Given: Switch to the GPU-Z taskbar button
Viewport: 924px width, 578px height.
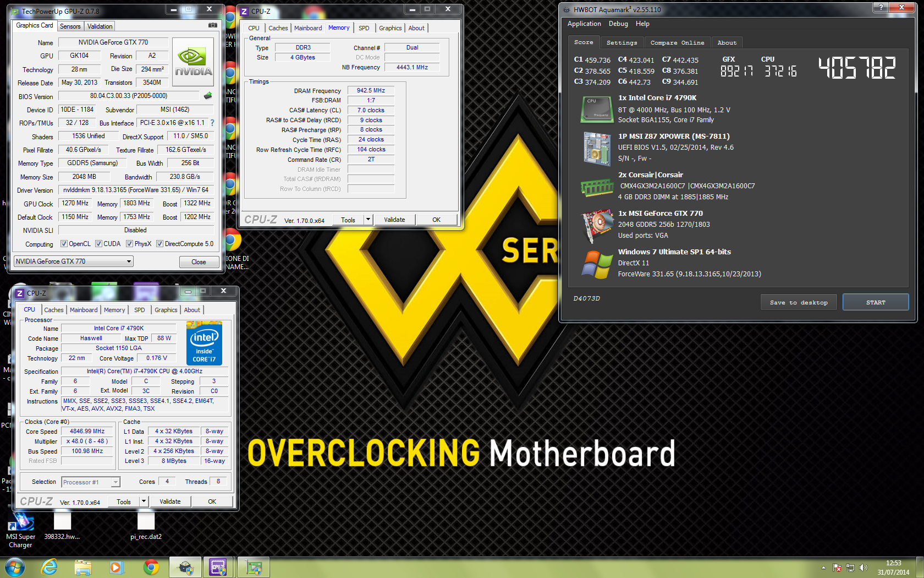Looking at the screenshot, I should pos(254,567).
